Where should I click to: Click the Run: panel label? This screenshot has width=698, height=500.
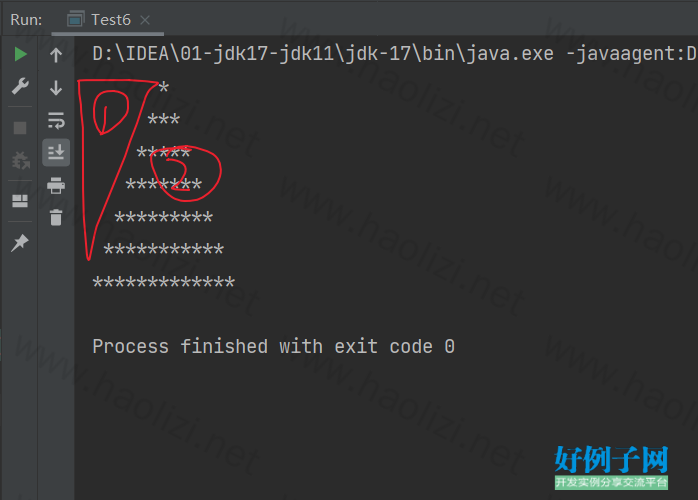[26, 20]
